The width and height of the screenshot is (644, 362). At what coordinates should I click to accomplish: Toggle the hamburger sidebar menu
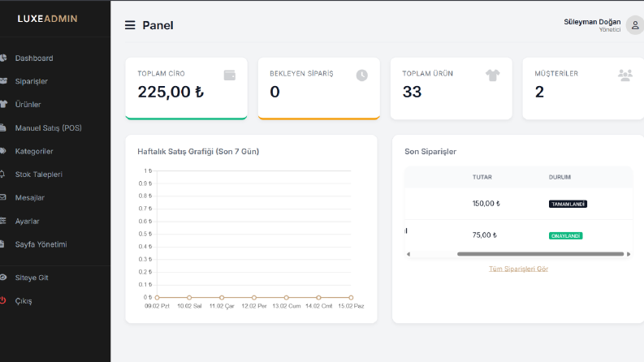(130, 25)
